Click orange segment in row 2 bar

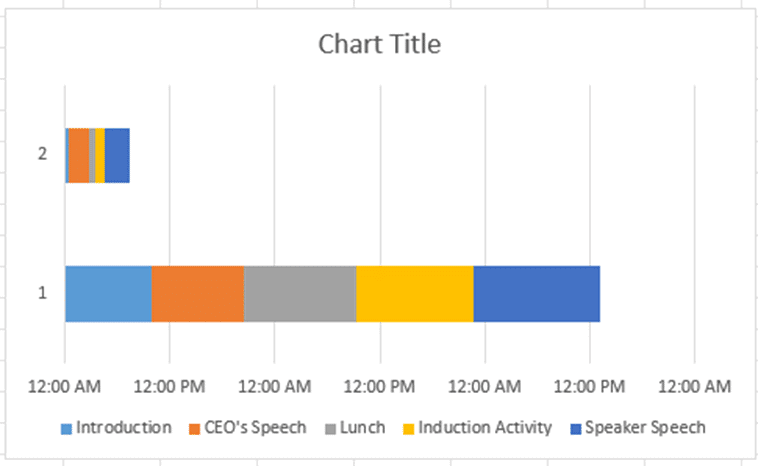(x=79, y=156)
